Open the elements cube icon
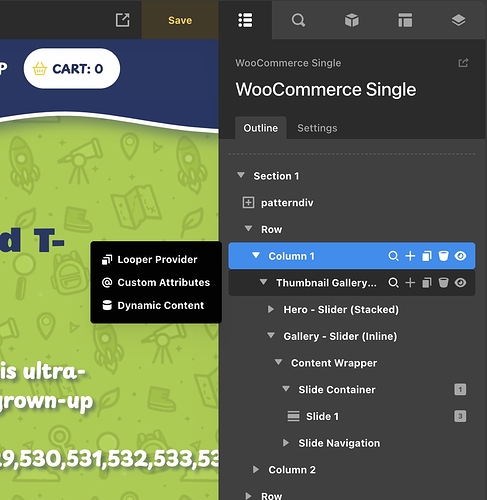 click(352, 20)
